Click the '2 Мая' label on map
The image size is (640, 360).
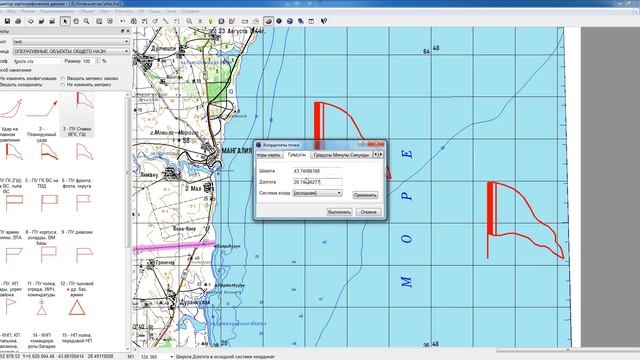pyautogui.click(x=194, y=188)
